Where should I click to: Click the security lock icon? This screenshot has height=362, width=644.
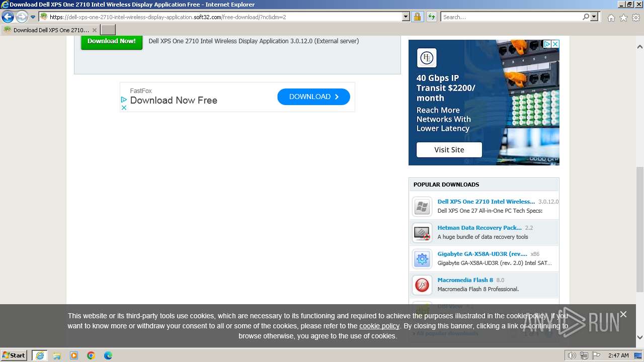[417, 17]
